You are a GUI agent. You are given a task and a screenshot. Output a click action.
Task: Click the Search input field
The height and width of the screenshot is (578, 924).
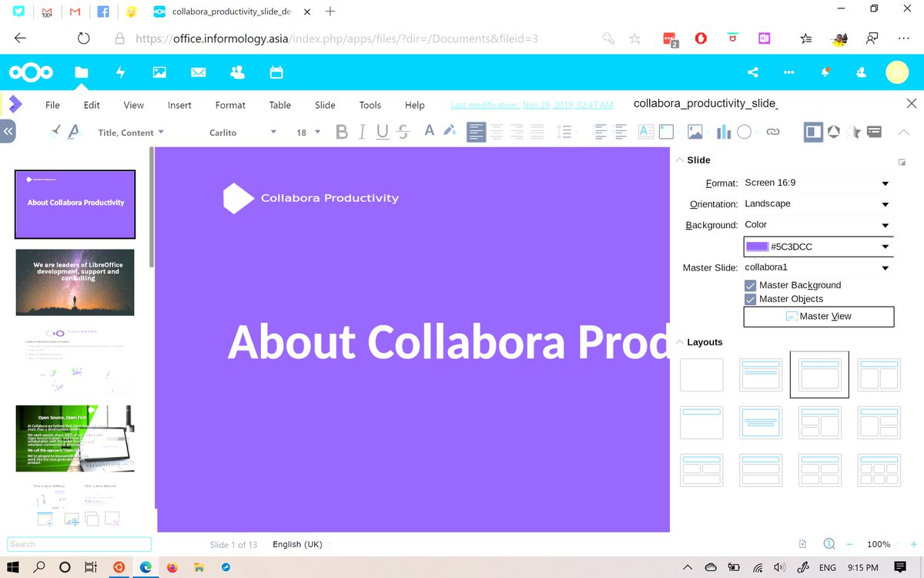tap(79, 544)
